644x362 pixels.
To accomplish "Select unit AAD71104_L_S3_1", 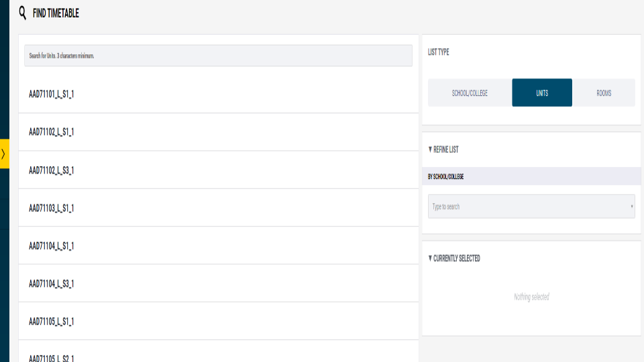I will point(219,284).
